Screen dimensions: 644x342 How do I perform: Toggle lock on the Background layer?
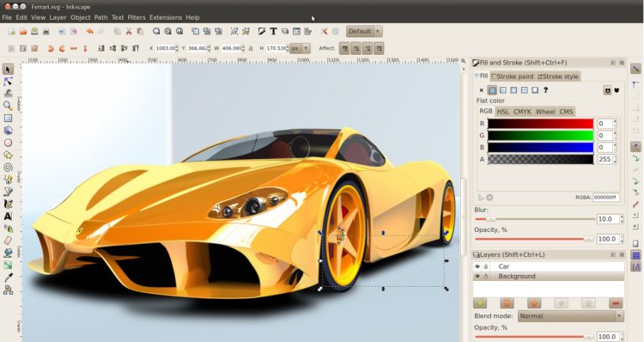pyautogui.click(x=486, y=276)
